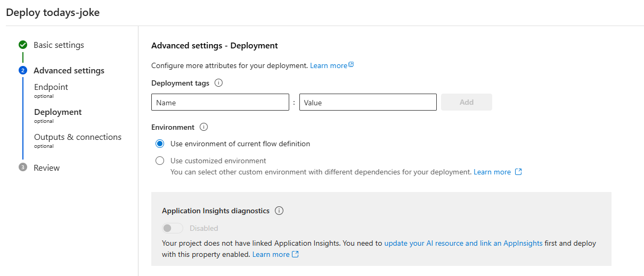Viewport: 644px width, 276px height.
Task: Open the Basic settings step
Action: pyautogui.click(x=59, y=45)
